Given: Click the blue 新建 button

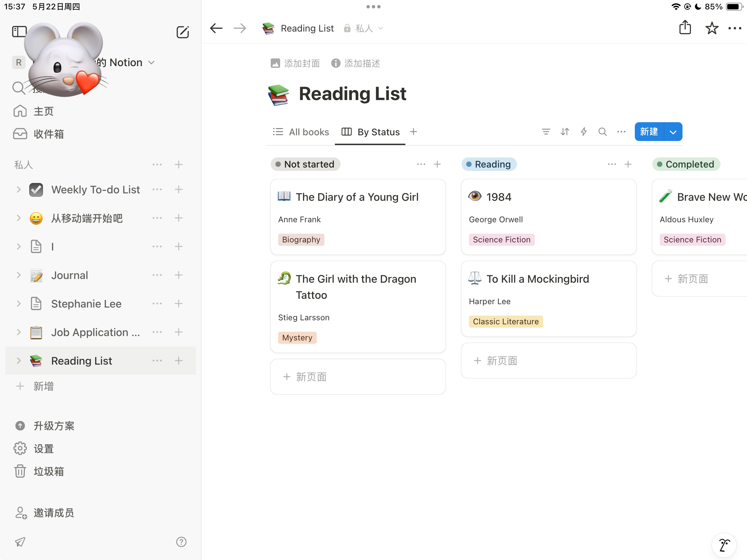Looking at the screenshot, I should (x=649, y=132).
